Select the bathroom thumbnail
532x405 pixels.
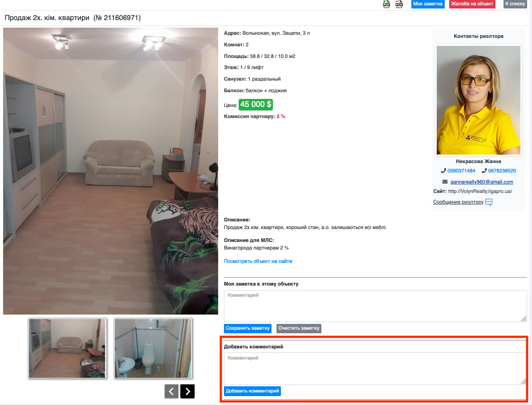click(x=153, y=348)
